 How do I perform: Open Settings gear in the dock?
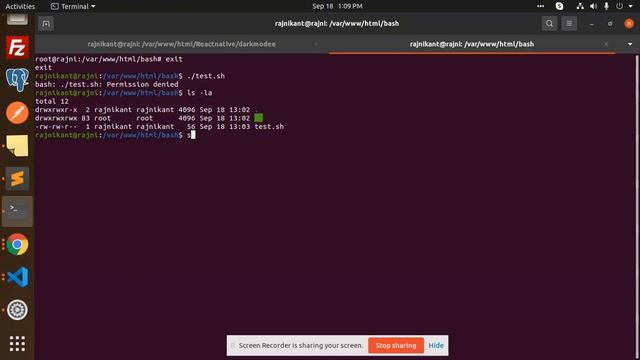pyautogui.click(x=17, y=310)
